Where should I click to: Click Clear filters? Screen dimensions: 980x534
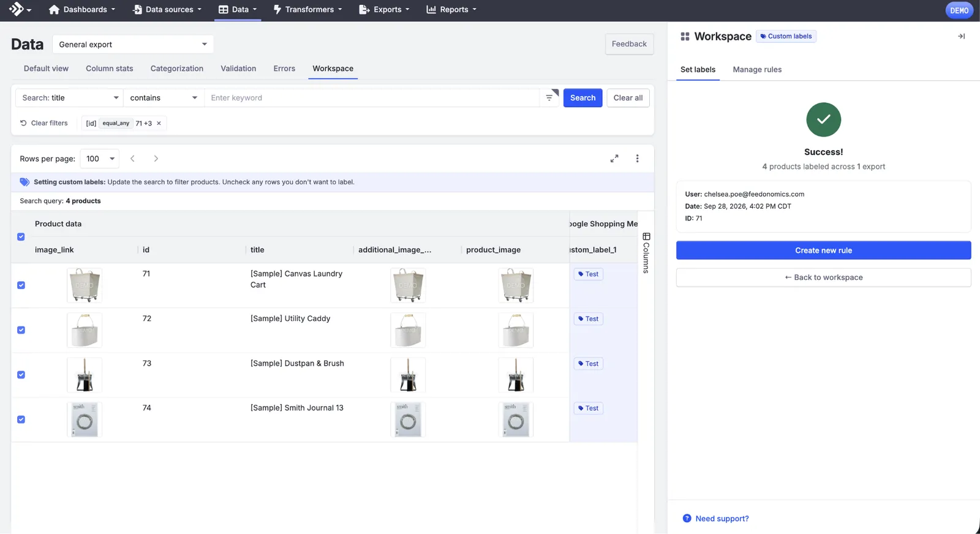[44, 123]
